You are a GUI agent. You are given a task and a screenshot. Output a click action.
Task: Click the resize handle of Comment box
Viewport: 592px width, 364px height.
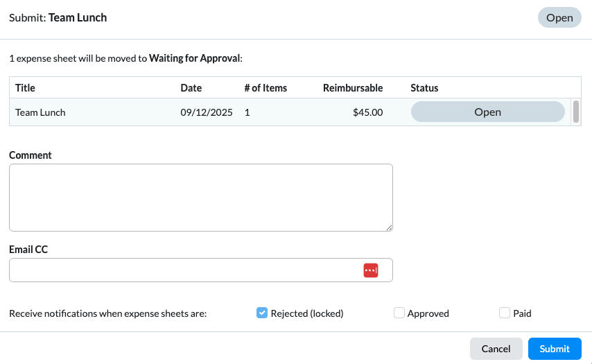pyautogui.click(x=390, y=227)
